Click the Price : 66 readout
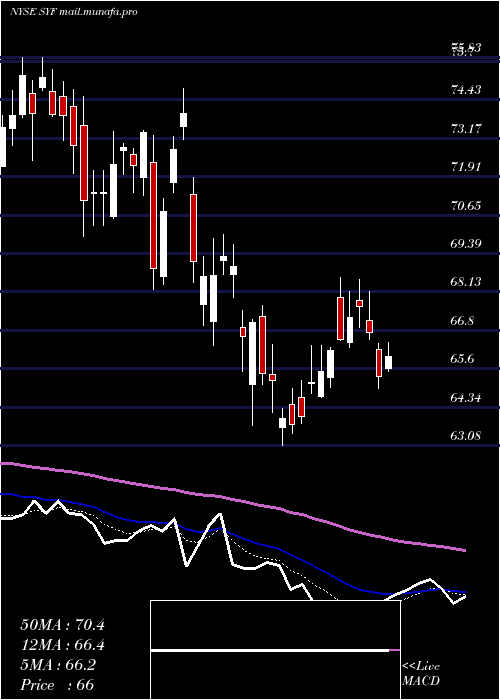The image size is (500, 700). click(57, 685)
